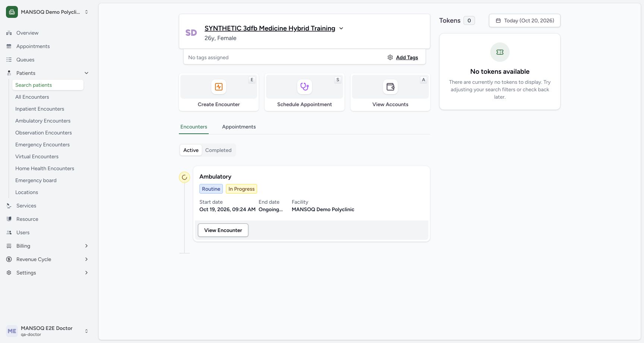Expand the Billing submenu chevron
644x343 pixels.
coord(86,246)
